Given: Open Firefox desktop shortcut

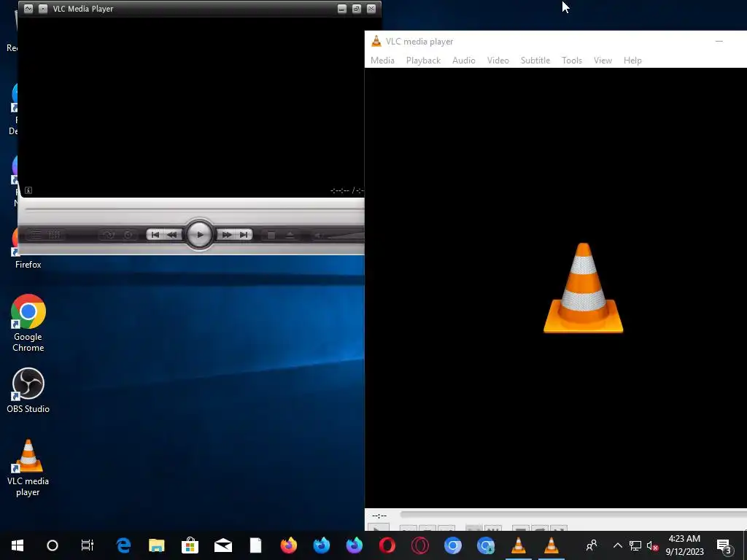Looking at the screenshot, I should point(28,248).
